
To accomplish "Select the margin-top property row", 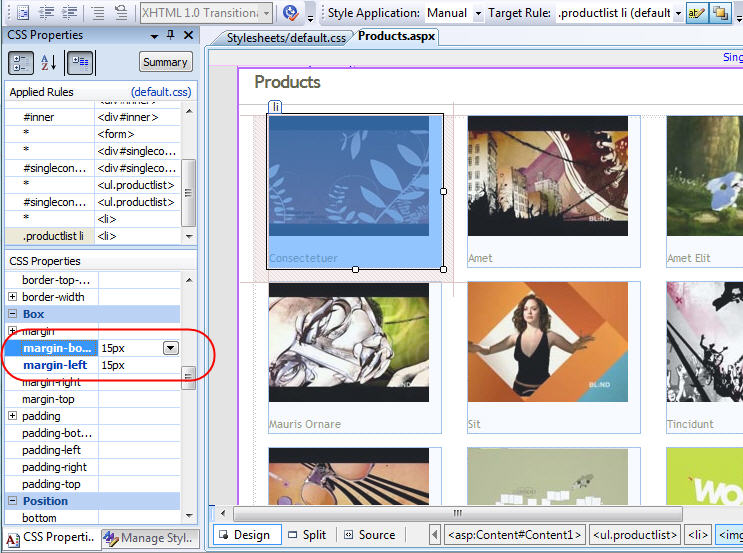I will [92, 399].
